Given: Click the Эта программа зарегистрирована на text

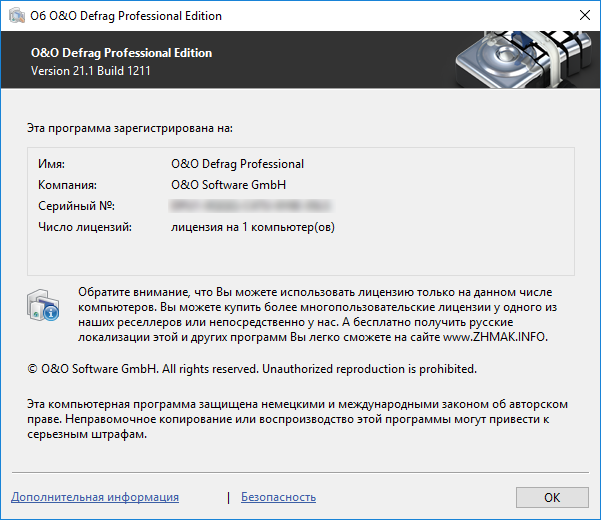Looking at the screenshot, I should tap(130, 128).
